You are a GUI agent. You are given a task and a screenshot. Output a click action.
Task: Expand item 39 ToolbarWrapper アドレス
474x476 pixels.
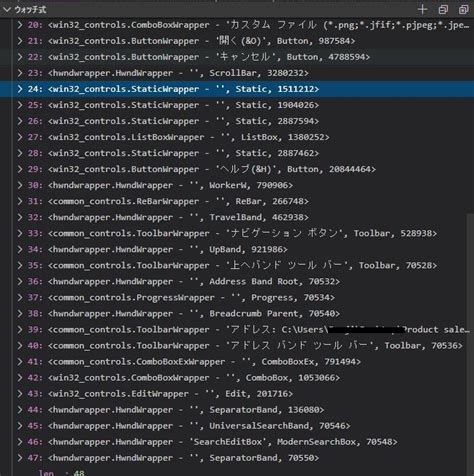(x=20, y=329)
